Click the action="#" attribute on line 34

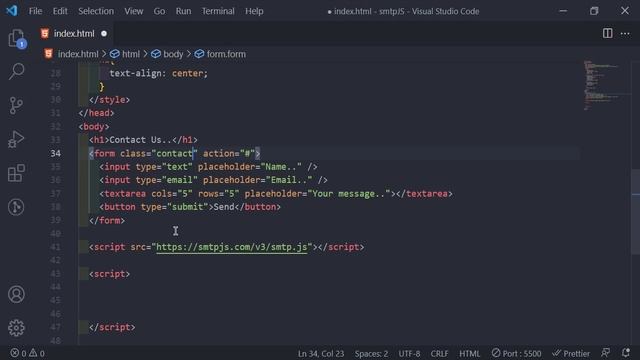[229, 153]
